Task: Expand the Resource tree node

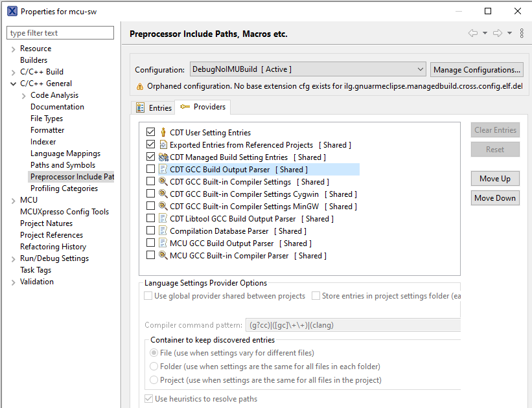Action: [13, 49]
